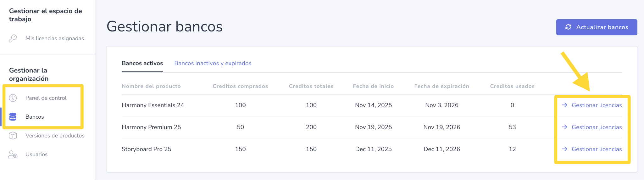This screenshot has width=644, height=180.
Task: Click the Bancos database stack icon
Action: 13,117
